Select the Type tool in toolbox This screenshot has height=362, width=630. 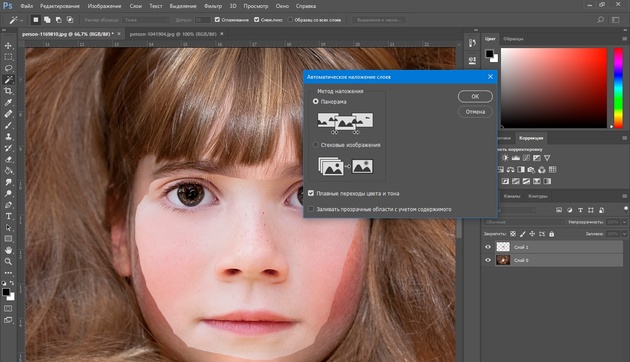(x=8, y=216)
